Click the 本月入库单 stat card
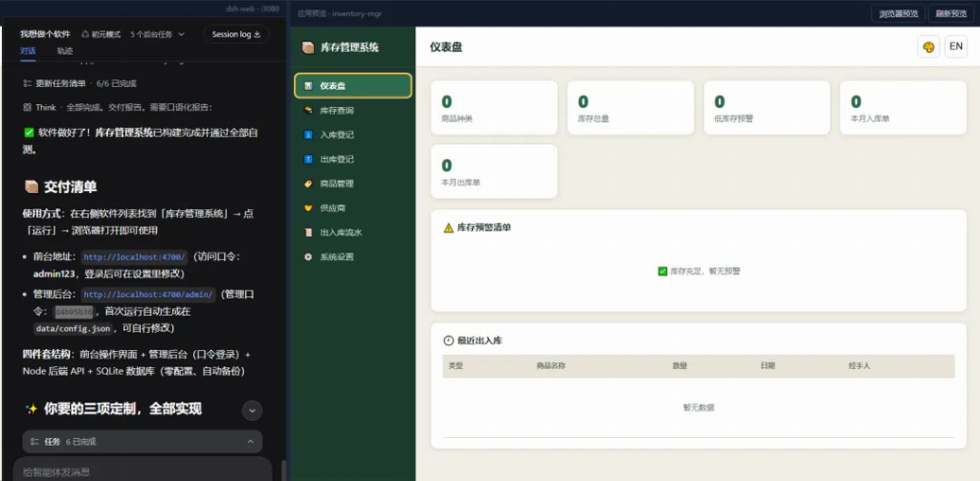The width and height of the screenshot is (980, 481). pyautogui.click(x=903, y=107)
